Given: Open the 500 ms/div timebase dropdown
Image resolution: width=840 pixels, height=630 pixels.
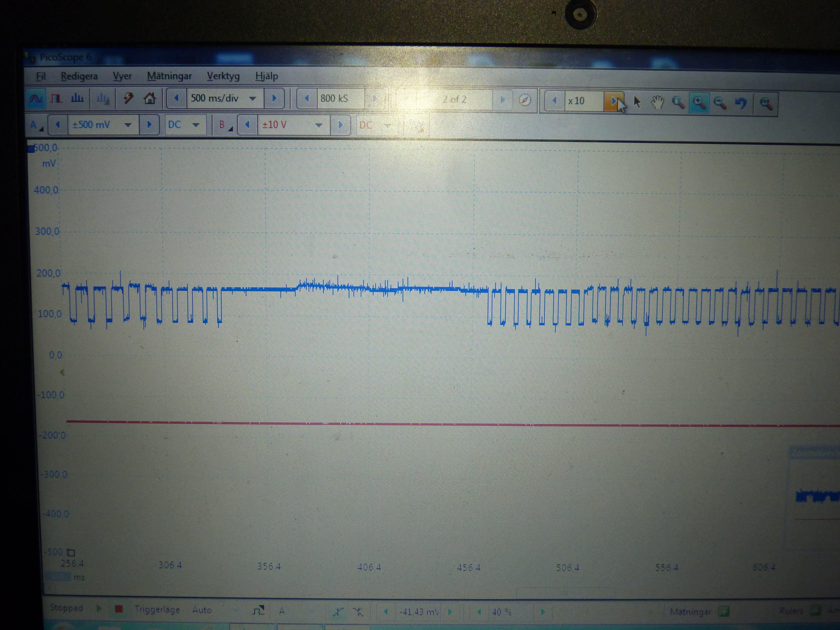Looking at the screenshot, I should click(252, 99).
